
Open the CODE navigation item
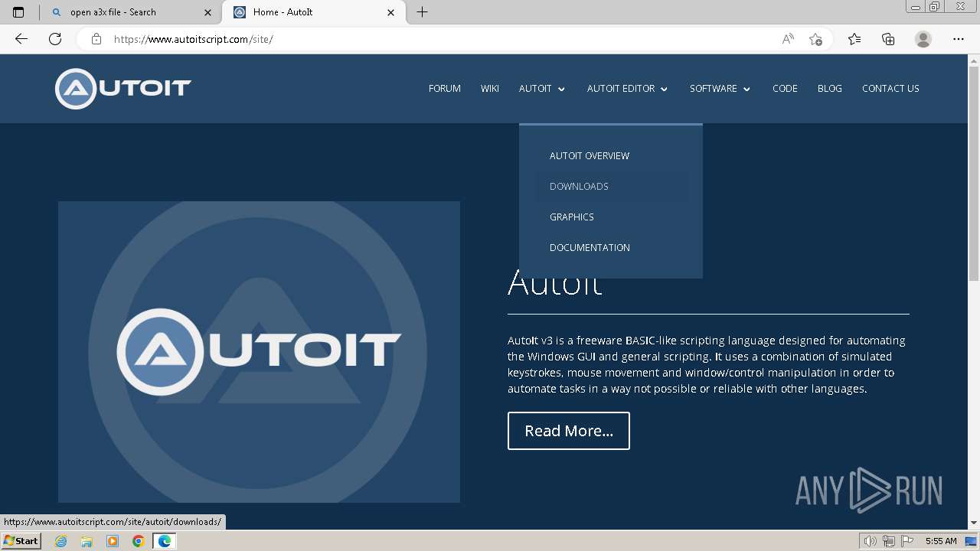785,89
